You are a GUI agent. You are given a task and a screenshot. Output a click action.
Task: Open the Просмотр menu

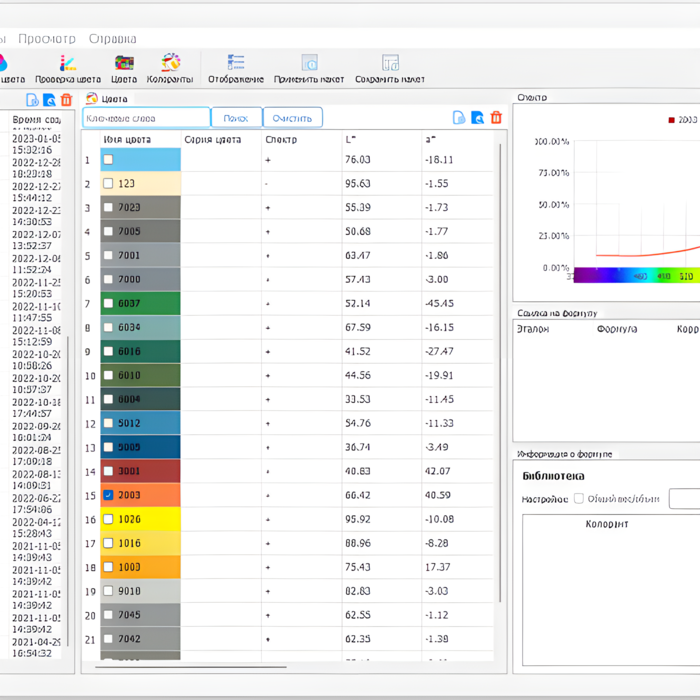click(46, 39)
